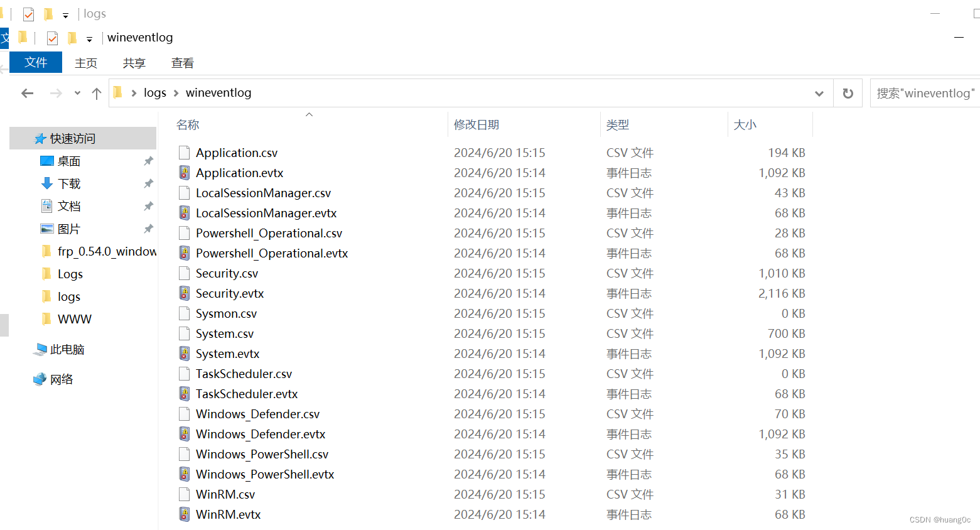980x530 pixels.
Task: Click the TaskScheduler.evtx event log icon
Action: pyautogui.click(x=184, y=394)
